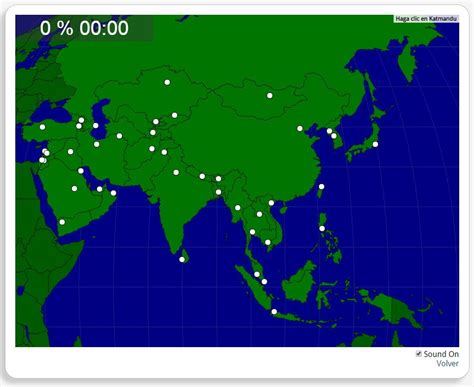The height and width of the screenshot is (387, 474).
Task: Select the Sana'a dot in Yemen
Action: (x=62, y=222)
